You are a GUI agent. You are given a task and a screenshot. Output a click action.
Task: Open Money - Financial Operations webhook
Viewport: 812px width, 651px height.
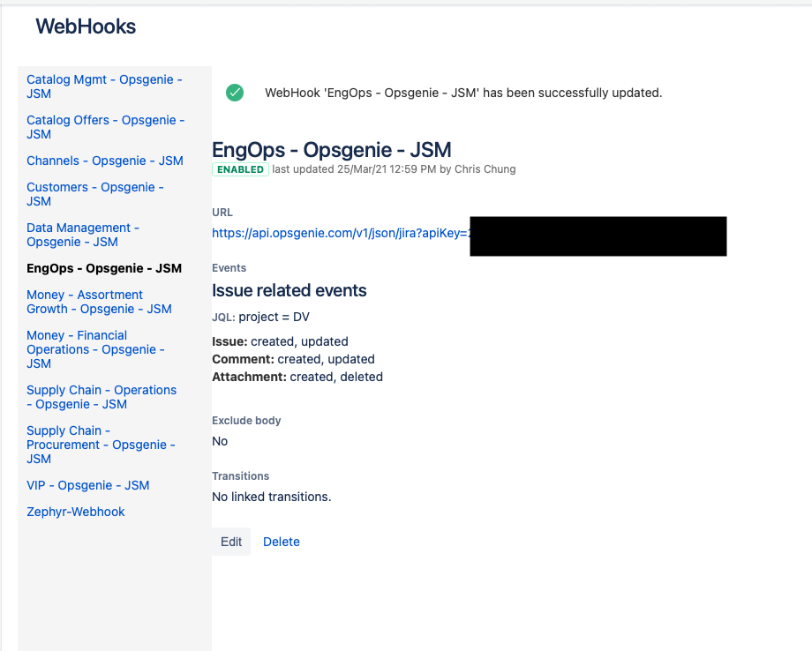tap(95, 349)
